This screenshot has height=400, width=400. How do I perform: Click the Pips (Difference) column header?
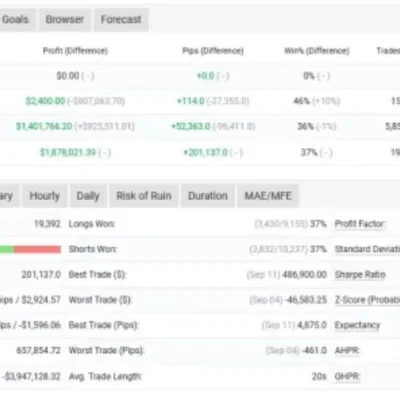tap(213, 51)
